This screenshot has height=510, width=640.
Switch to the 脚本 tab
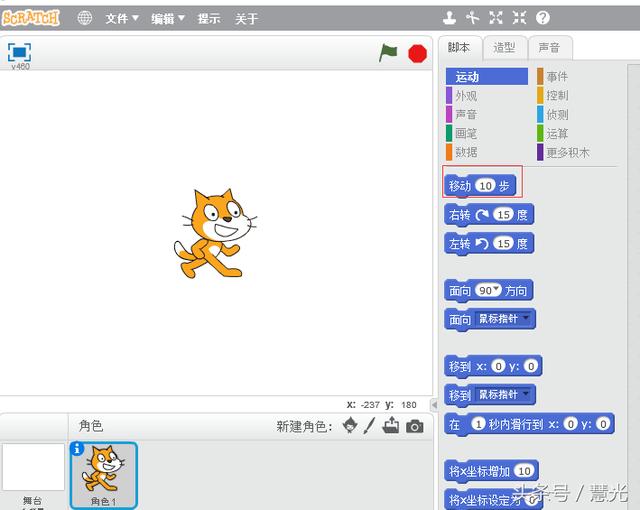(459, 48)
